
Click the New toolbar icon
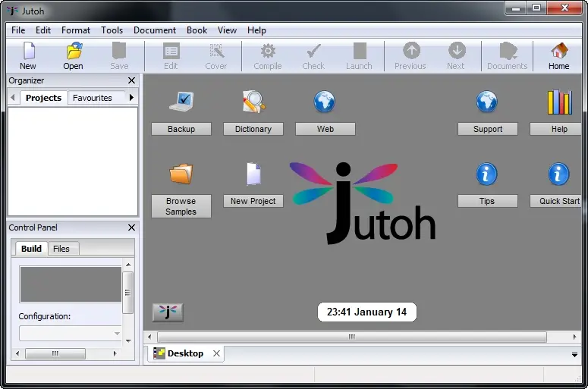29,51
